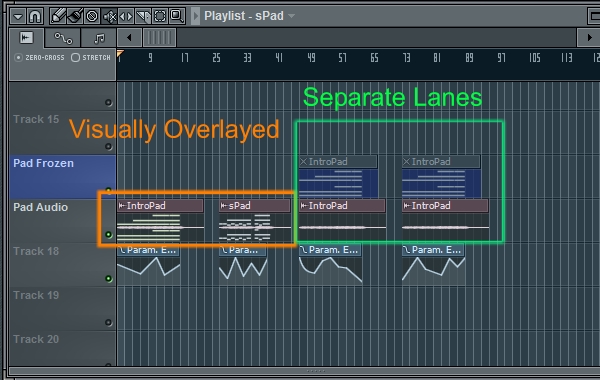Open menu icon of first Pad Frozen IntroPad pattern
The image size is (600, 380).
[303, 161]
